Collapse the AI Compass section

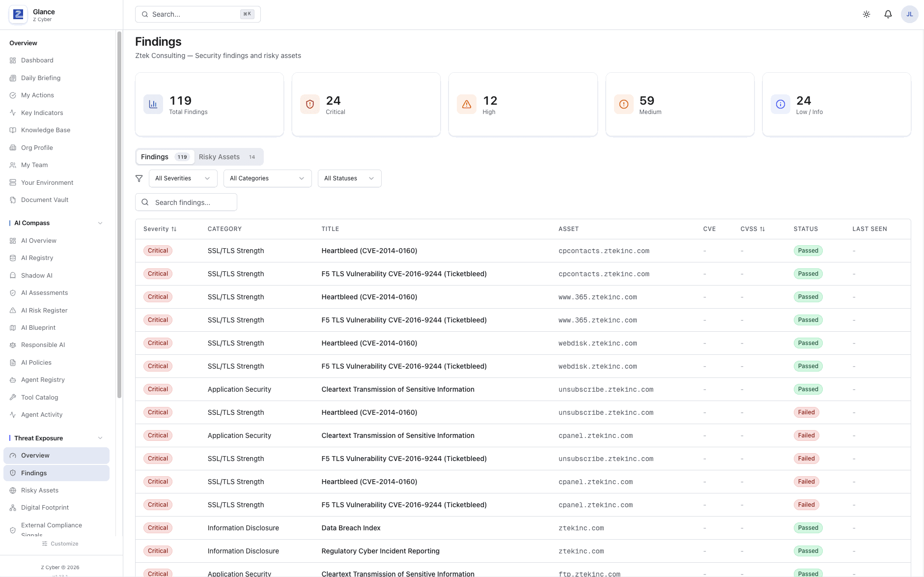pyautogui.click(x=100, y=223)
